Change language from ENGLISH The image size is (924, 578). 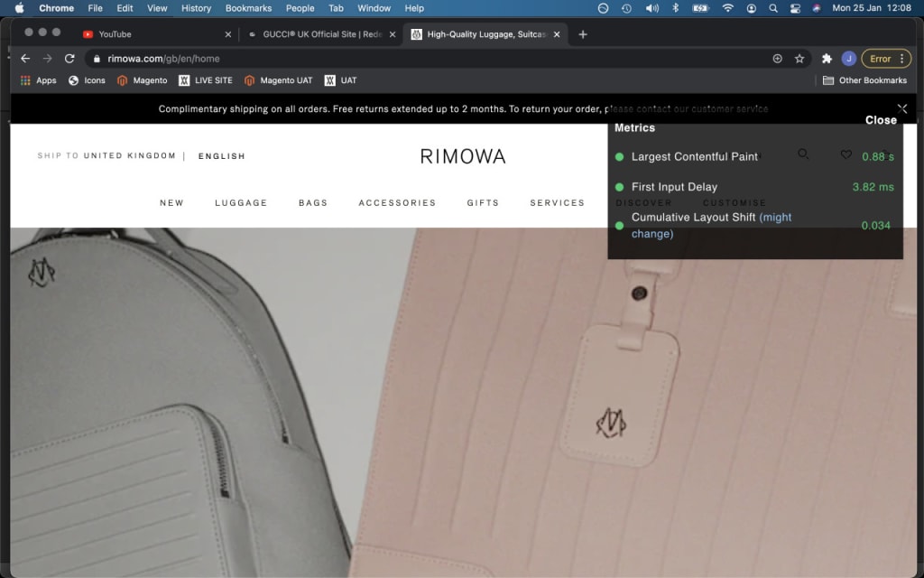tap(222, 156)
